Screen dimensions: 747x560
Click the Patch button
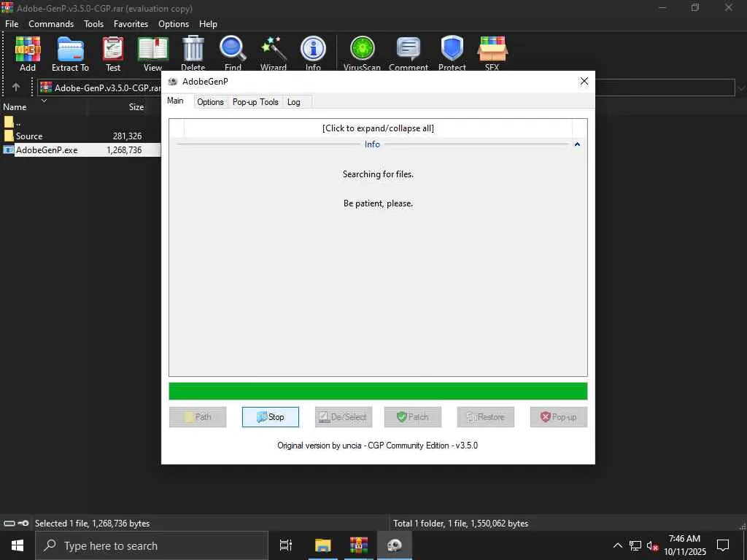(x=413, y=417)
